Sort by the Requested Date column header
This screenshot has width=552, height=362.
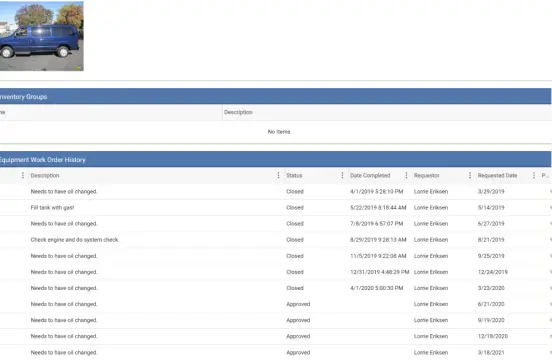pyautogui.click(x=497, y=175)
